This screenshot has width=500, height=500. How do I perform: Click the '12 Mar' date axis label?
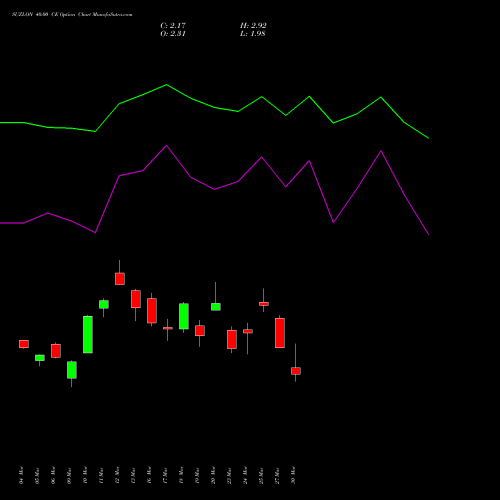[117, 475]
